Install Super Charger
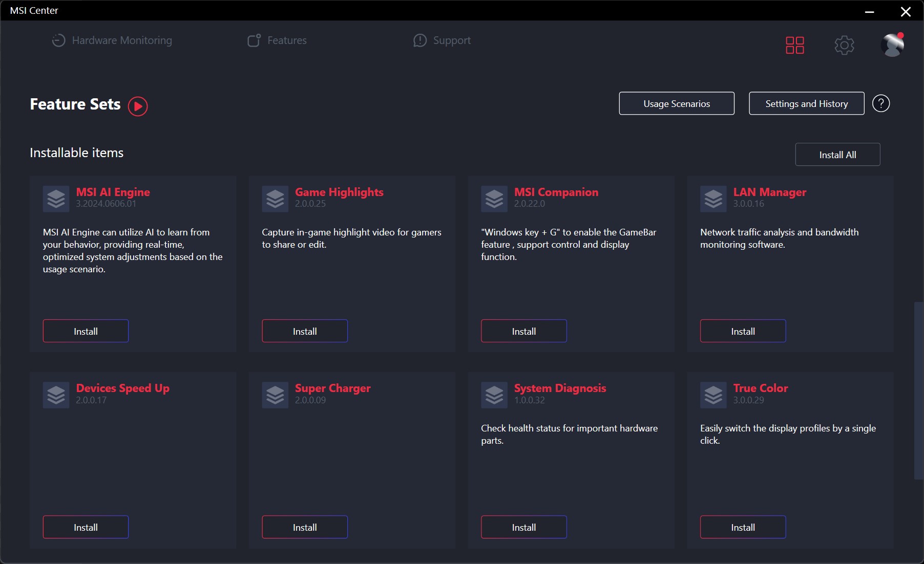 [x=305, y=527]
